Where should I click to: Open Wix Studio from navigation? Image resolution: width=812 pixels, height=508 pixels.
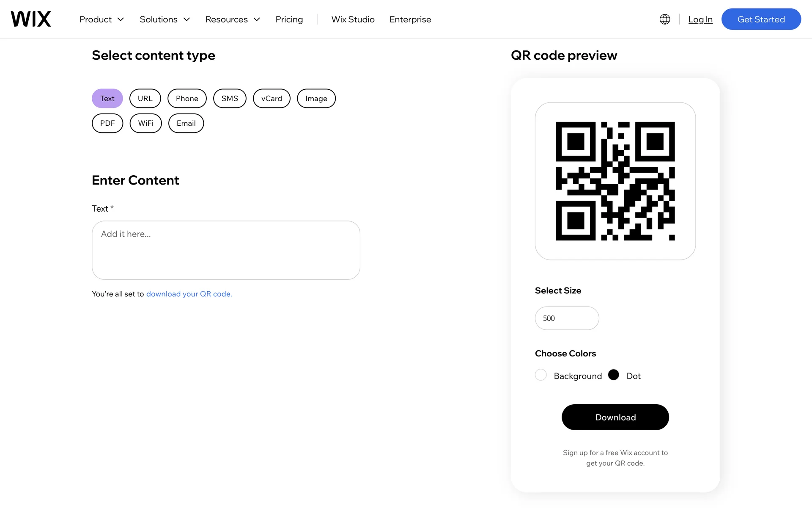(x=353, y=19)
